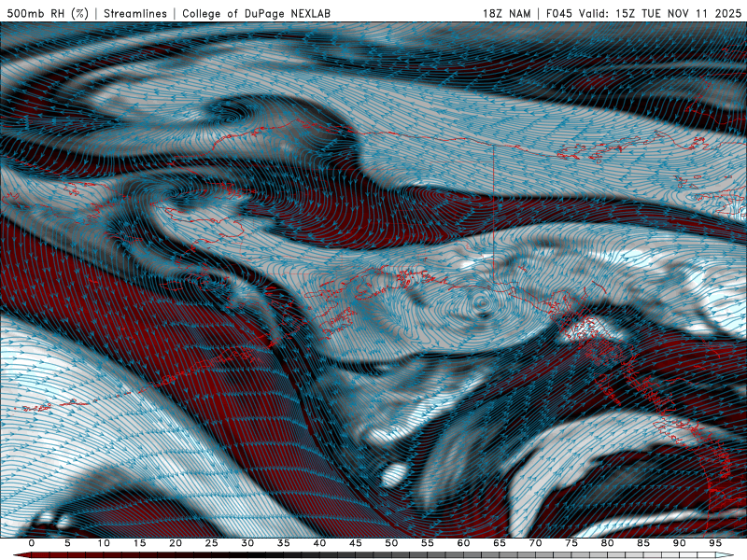Click the colorbar label "70"
Screen dimensions: 747x560
click(535, 543)
